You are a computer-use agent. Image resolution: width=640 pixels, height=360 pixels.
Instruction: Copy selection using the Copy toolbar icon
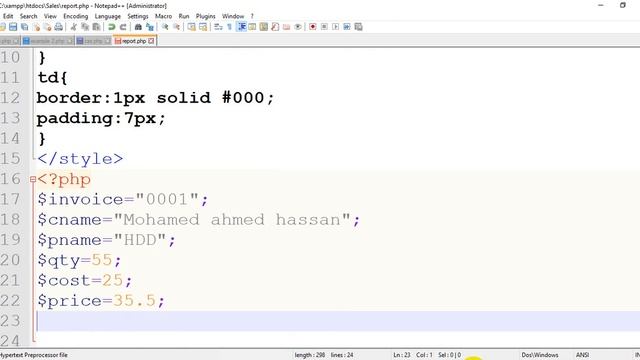coord(85,27)
